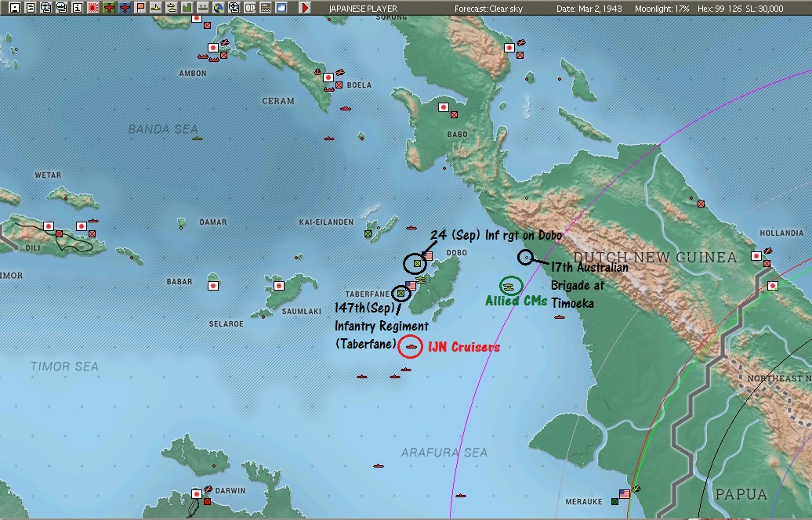
Task: Select the Timoeka base dot
Action: click(x=527, y=257)
